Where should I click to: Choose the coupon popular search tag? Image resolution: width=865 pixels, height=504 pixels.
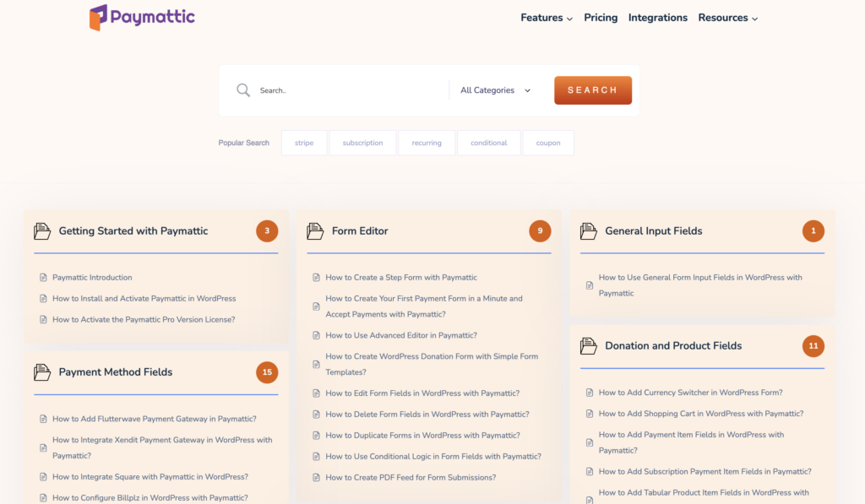pos(547,143)
